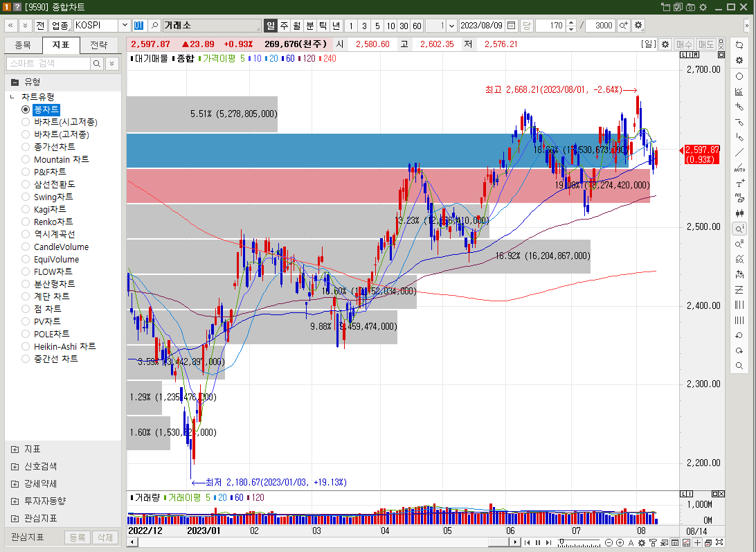Image resolution: width=756 pixels, height=552 pixels.
Task: Click the fullscreen frame icon at bottom right
Action: pos(719,543)
